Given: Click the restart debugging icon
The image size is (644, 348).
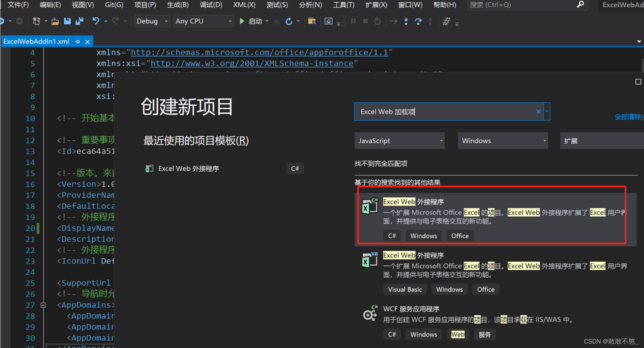Looking at the screenshot, I should 377,21.
